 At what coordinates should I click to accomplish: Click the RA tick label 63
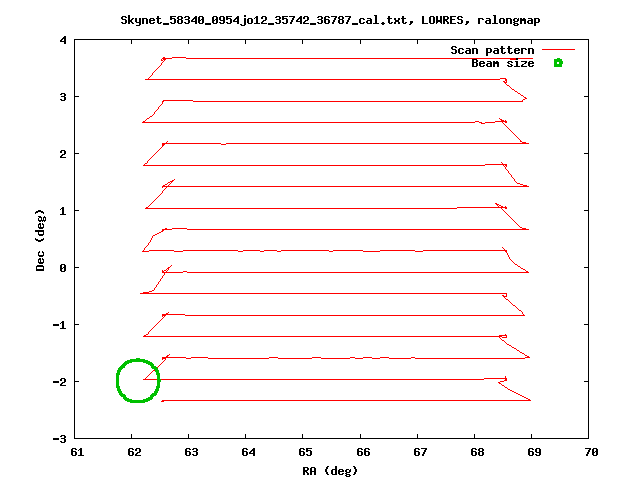tap(191, 452)
